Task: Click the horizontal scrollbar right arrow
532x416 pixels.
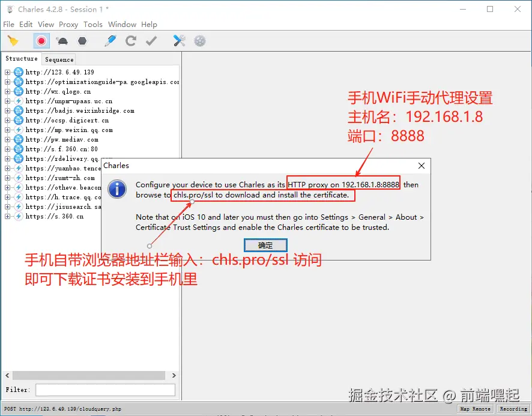Action: pos(174,375)
